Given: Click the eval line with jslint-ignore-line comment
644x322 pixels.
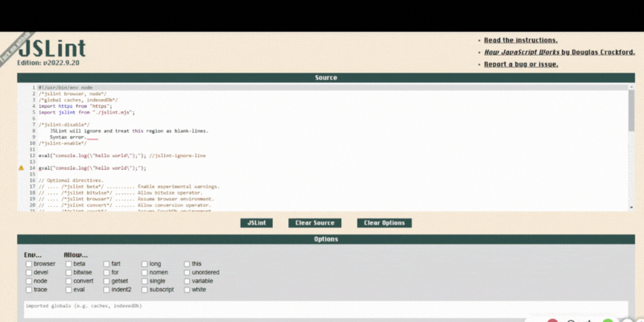Looking at the screenshot, I should 122,155.
